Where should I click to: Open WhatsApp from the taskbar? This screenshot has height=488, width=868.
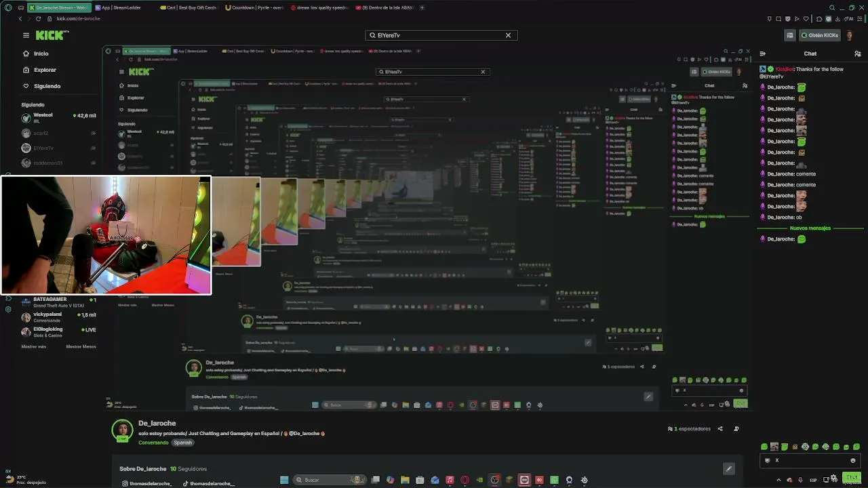554,480
